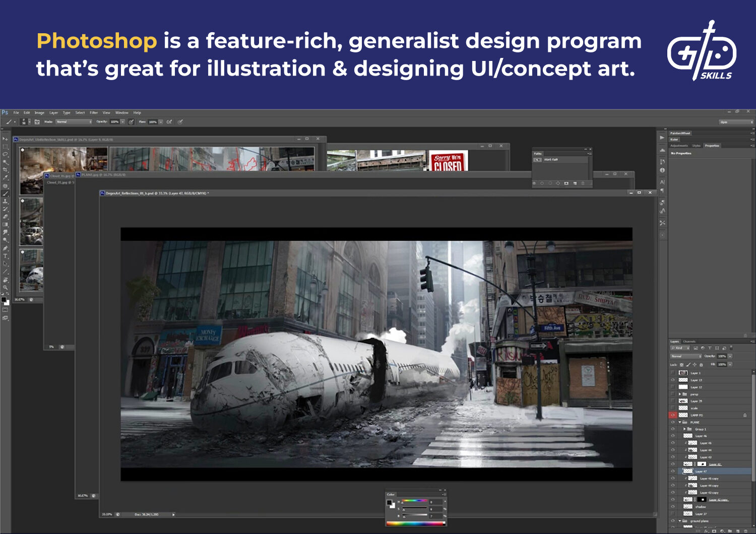756x534 pixels.
Task: Select the Clone Stamp tool
Action: (x=5, y=202)
